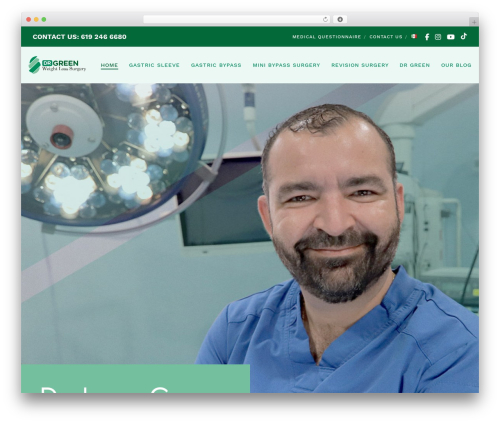This screenshot has width=500, height=423.
Task: Open the Instagram social icon
Action: [x=438, y=37]
